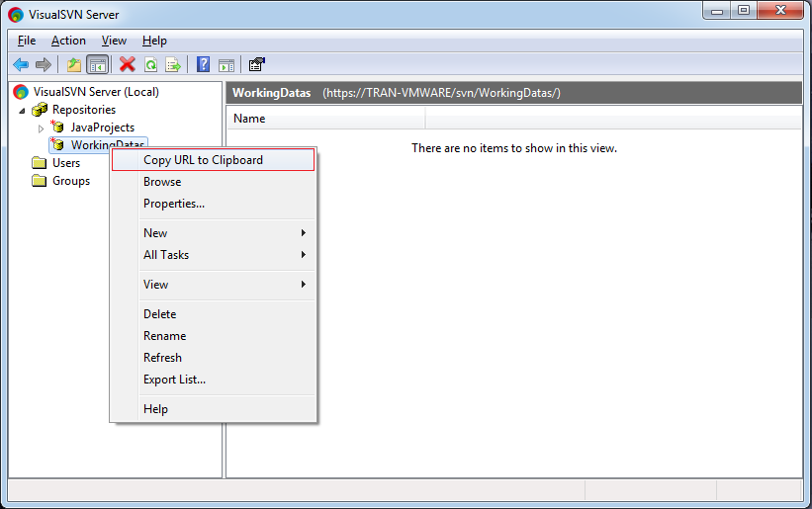
Task: Click the Back arrow toolbar icon
Action: tap(21, 64)
